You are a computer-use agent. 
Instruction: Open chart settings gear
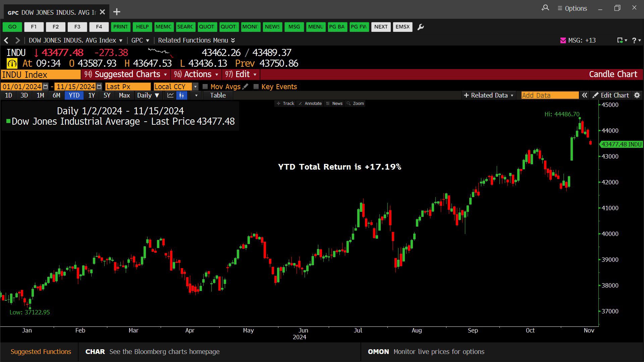637,95
